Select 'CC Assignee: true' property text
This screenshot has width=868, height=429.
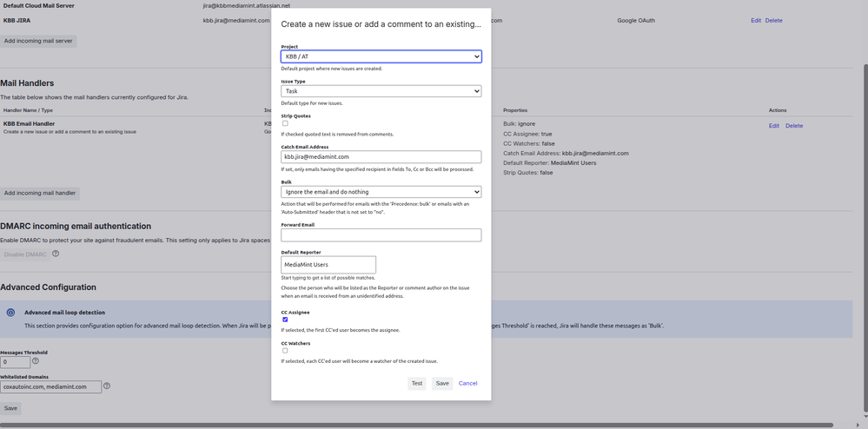pyautogui.click(x=527, y=134)
